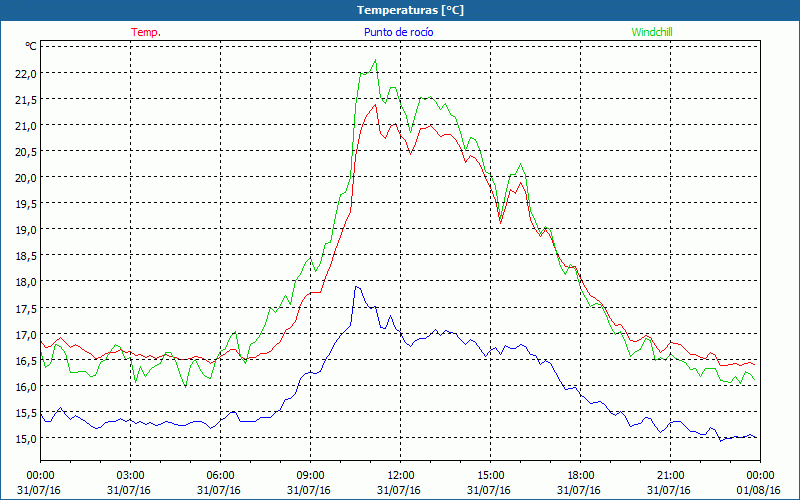Click the 19,0 y-axis value

coord(27,230)
